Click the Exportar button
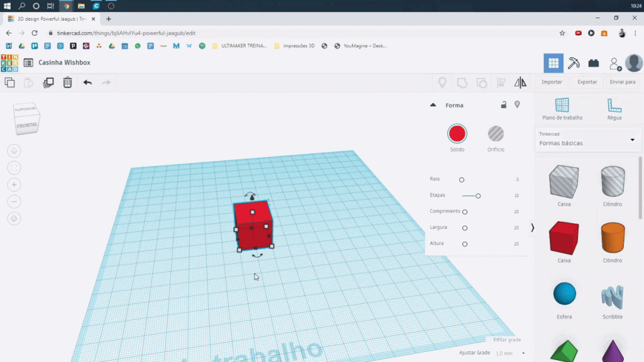 coord(587,82)
